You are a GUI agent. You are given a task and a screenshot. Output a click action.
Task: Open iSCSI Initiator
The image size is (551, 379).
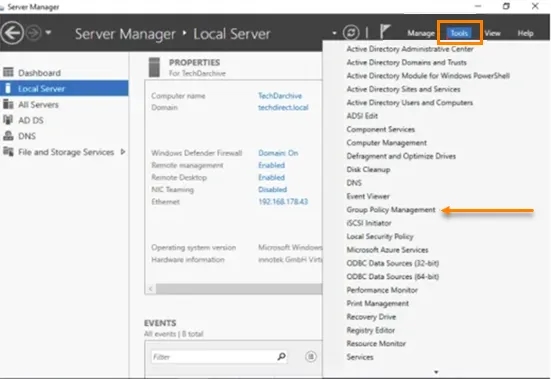369,223
